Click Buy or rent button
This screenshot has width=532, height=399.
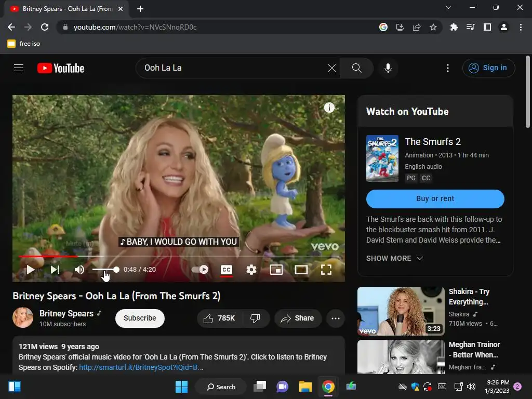click(435, 199)
